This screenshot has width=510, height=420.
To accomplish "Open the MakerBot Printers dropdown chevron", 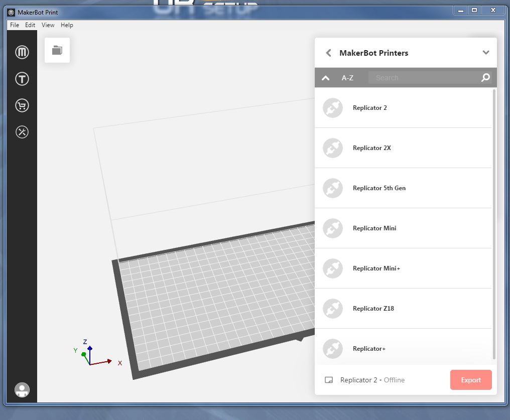I will 485,52.
